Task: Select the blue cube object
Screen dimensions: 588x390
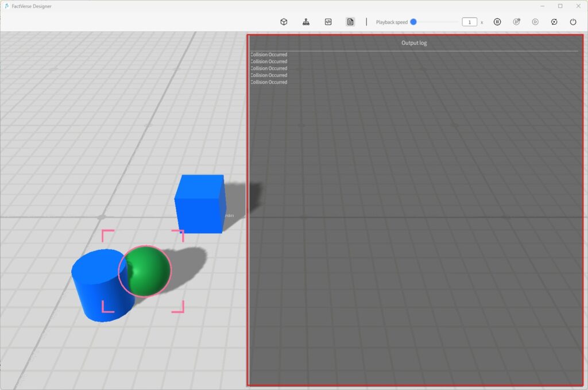Action: (199, 203)
